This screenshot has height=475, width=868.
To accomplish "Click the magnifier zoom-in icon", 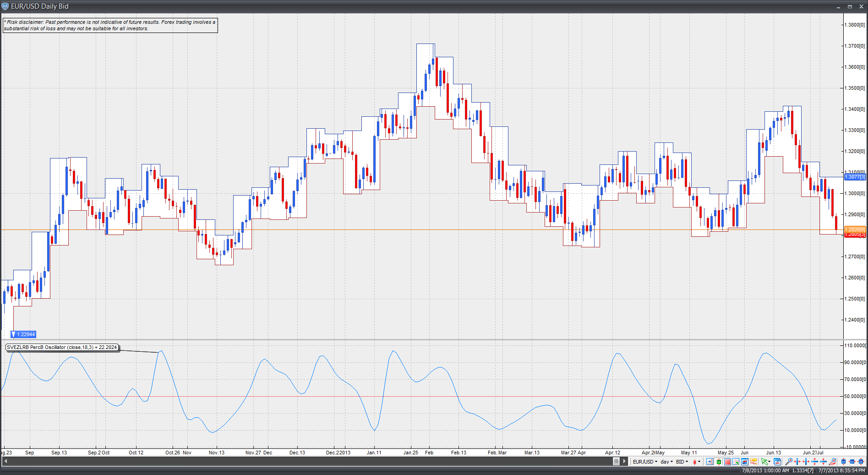I will (789, 462).
